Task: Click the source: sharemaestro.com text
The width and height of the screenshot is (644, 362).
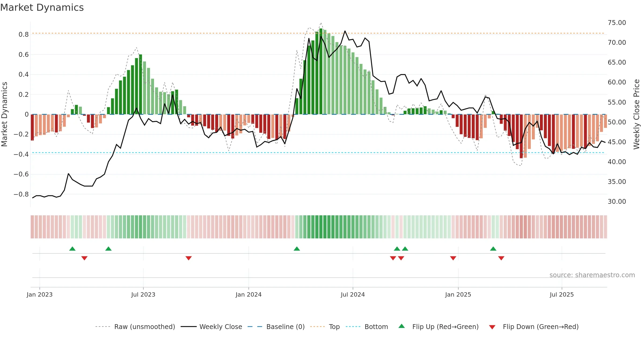Action: (x=592, y=275)
